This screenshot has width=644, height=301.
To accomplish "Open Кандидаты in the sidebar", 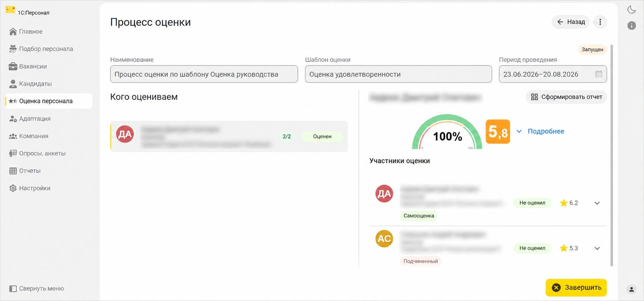I will tap(49, 83).
